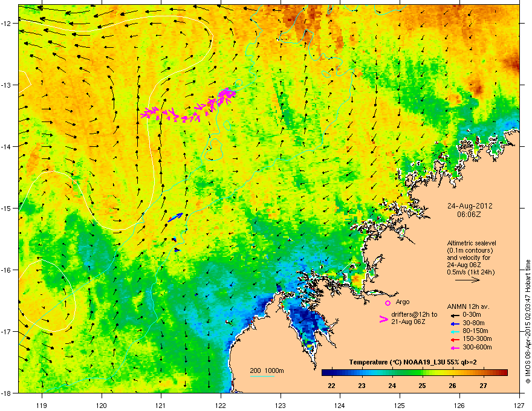
Task: Click the '30-80m' depth label
Action: [x=474, y=323]
